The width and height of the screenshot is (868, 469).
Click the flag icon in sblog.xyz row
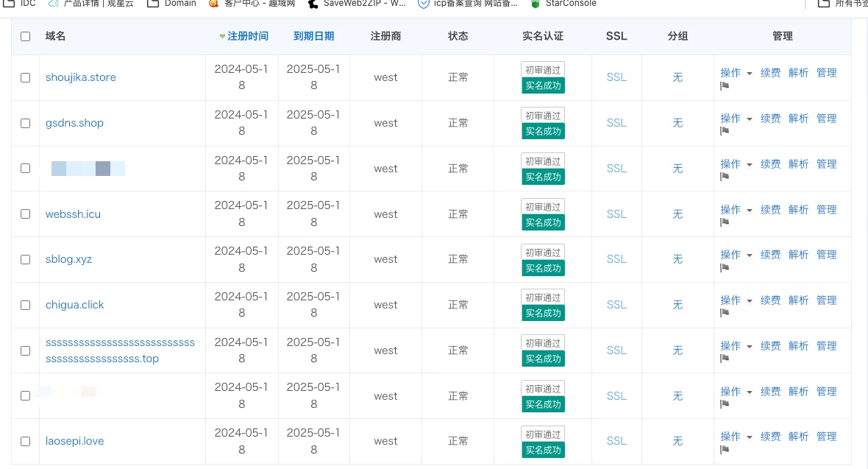pos(725,268)
